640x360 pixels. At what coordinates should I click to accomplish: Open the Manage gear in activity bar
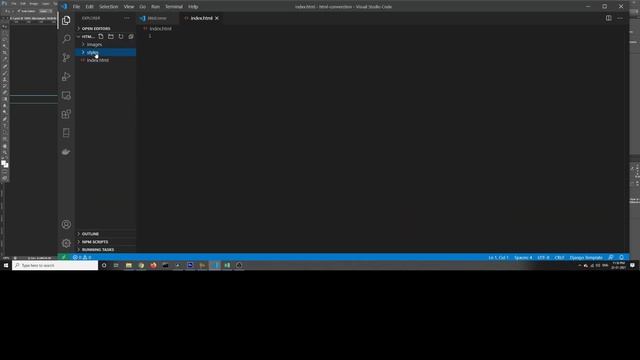click(66, 243)
